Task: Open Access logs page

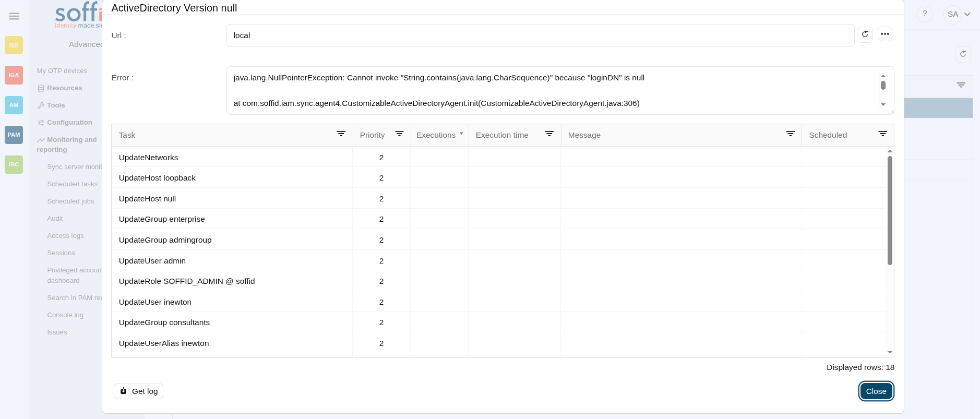Action: tap(65, 236)
